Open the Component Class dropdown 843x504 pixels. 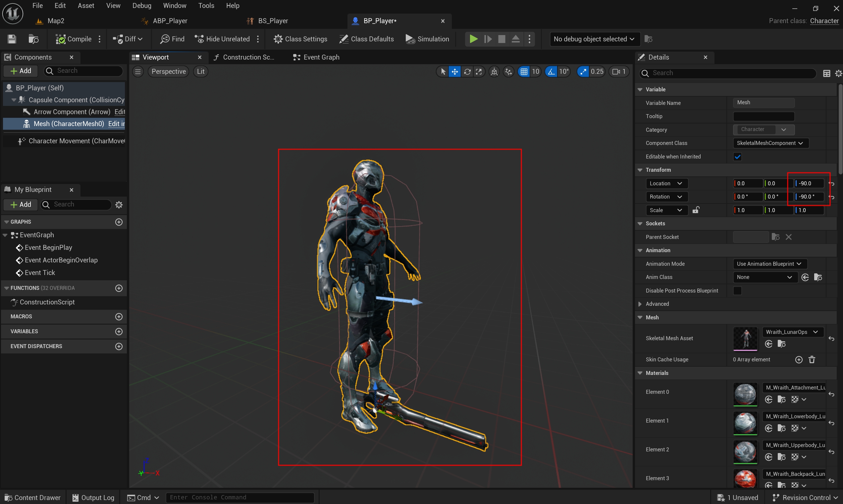[770, 143]
